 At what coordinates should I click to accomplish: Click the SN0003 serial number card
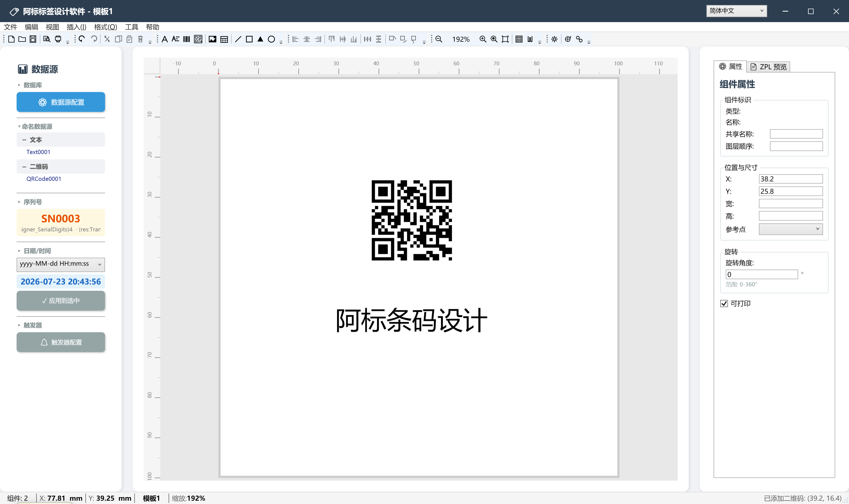(x=61, y=222)
